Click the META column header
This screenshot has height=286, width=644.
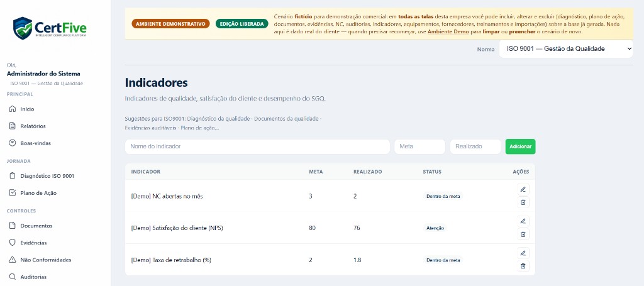click(x=316, y=172)
